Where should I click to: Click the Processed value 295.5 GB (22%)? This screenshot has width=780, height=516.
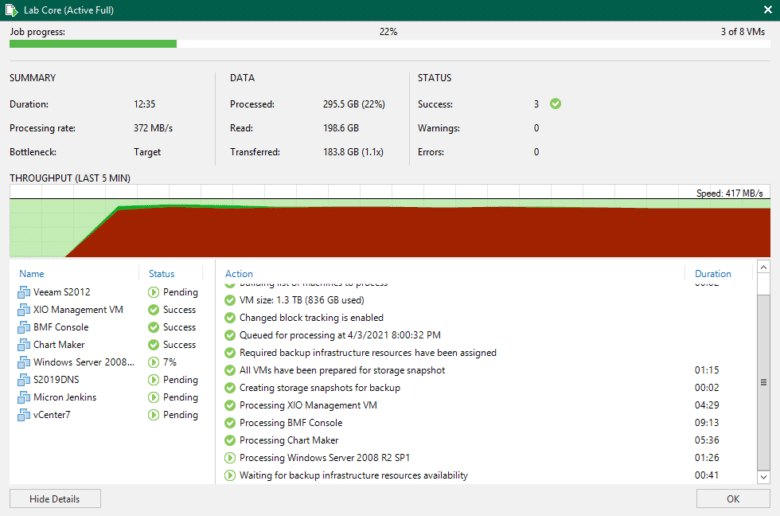coord(354,104)
